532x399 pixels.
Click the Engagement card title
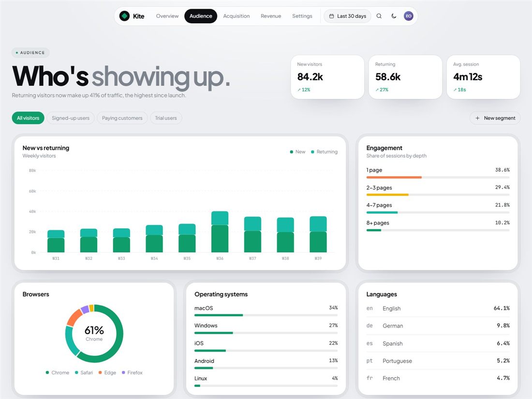pyautogui.click(x=384, y=148)
